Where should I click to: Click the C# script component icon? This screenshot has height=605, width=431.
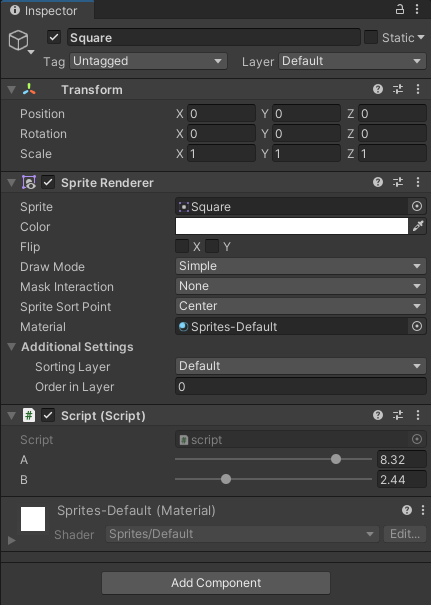(29, 416)
